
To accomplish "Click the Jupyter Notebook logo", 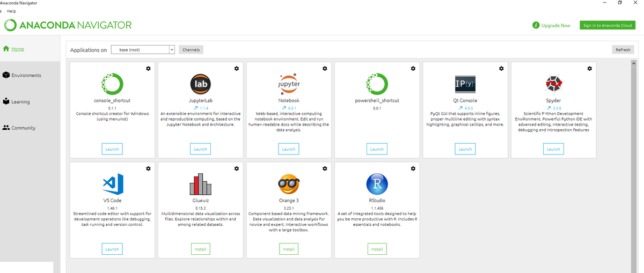I will [289, 84].
